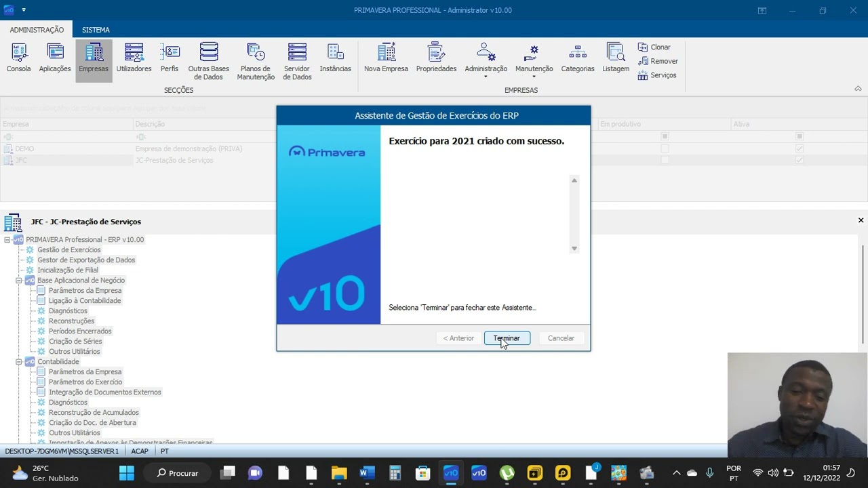
Task: Select Parâmetros do Exercício tree item
Action: click(85, 382)
